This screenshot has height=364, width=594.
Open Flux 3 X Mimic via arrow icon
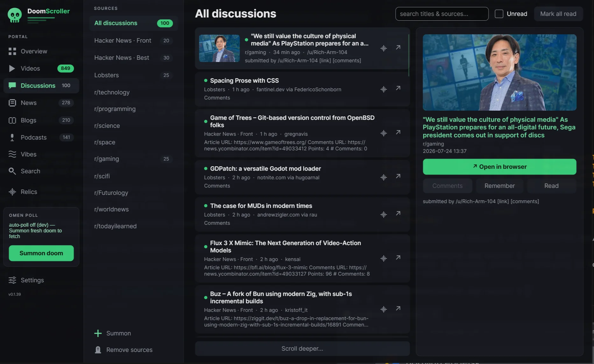(x=398, y=258)
